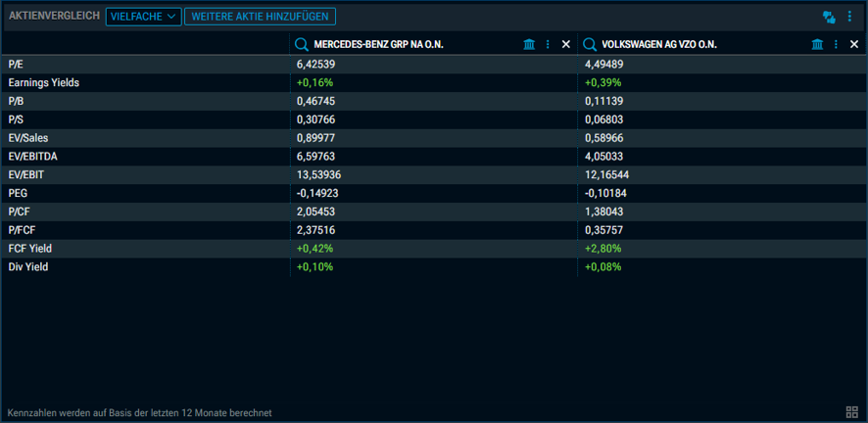
Task: Select the Earnings Yields row label
Action: pos(44,83)
